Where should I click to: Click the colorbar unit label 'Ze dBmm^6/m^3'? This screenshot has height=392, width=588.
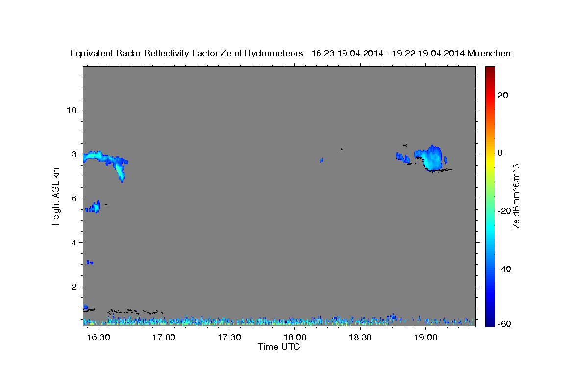[516, 196]
